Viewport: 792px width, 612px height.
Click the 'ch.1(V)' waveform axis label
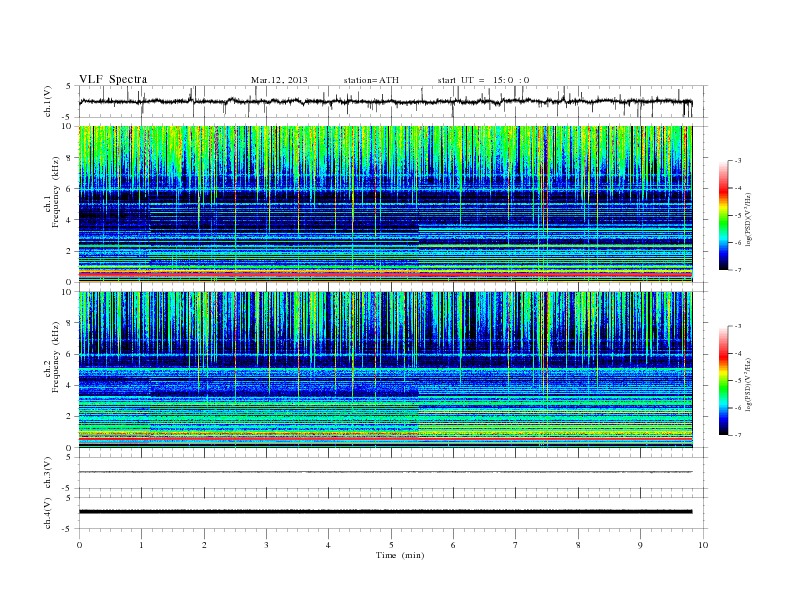click(48, 101)
